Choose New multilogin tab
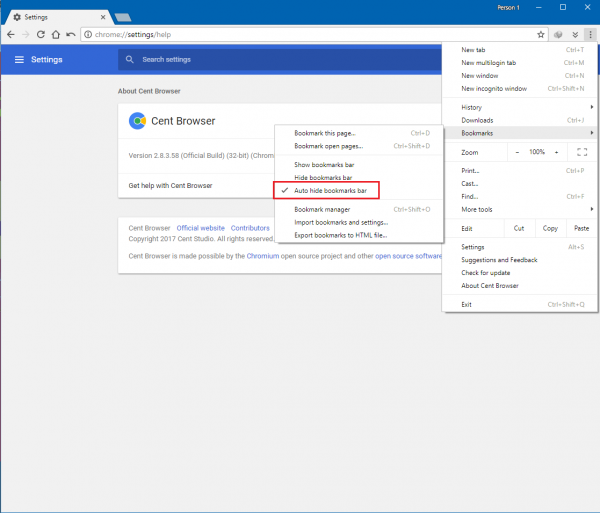Screen dimensions: 600x513 pos(520,63)
